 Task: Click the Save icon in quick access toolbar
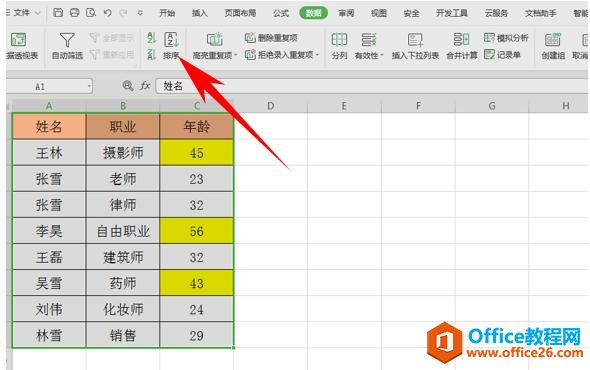[x=58, y=13]
